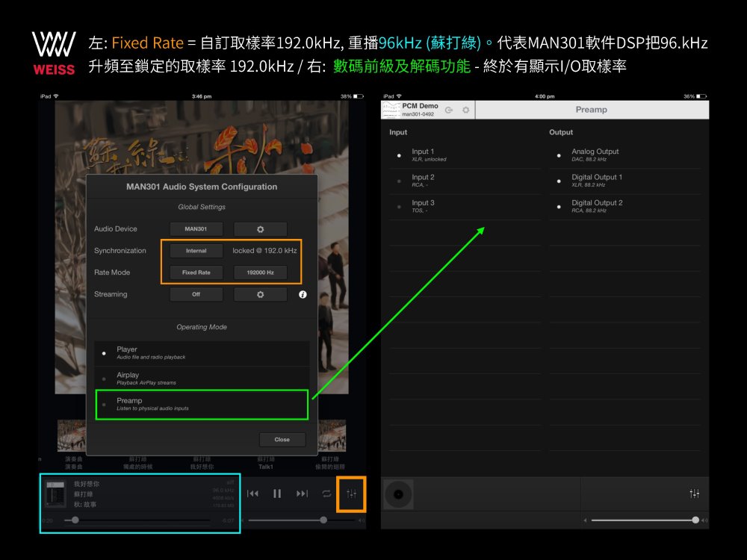The width and height of the screenshot is (747, 560).
Task: Tap Preamp screen's loud speaker volume icon
Action: pyautogui.click(x=704, y=520)
